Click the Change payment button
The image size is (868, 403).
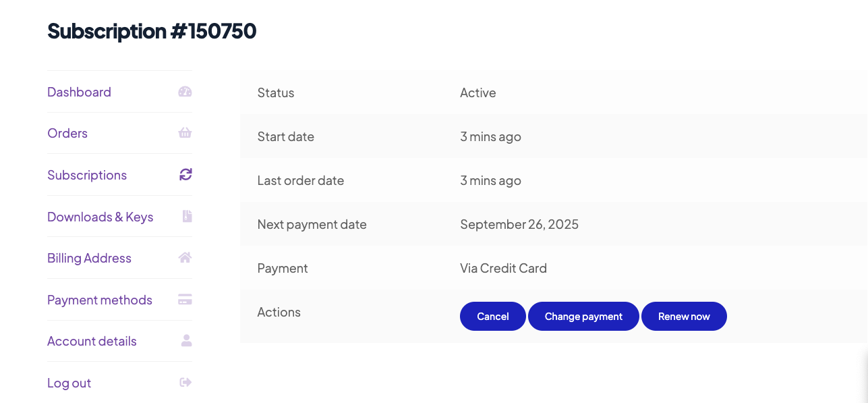pyautogui.click(x=583, y=316)
